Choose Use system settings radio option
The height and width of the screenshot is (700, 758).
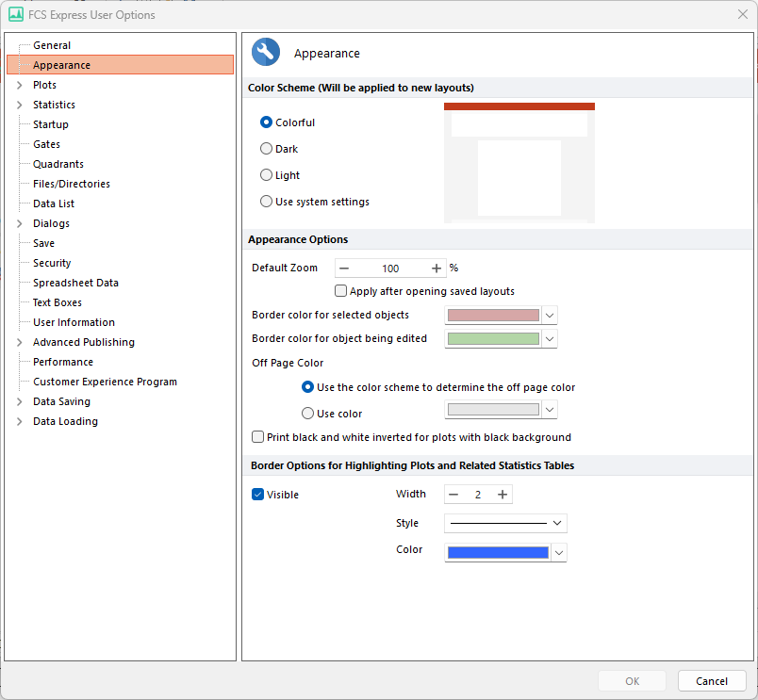point(266,202)
